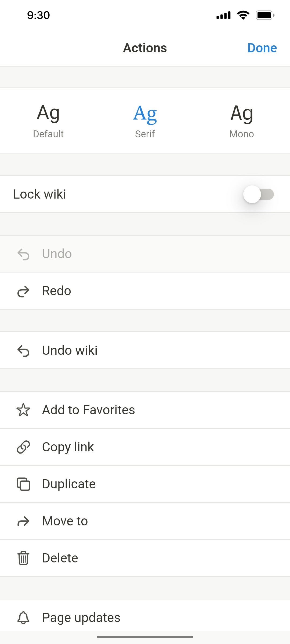Select the Redo arrow icon
This screenshot has width=290, height=644.
click(24, 291)
